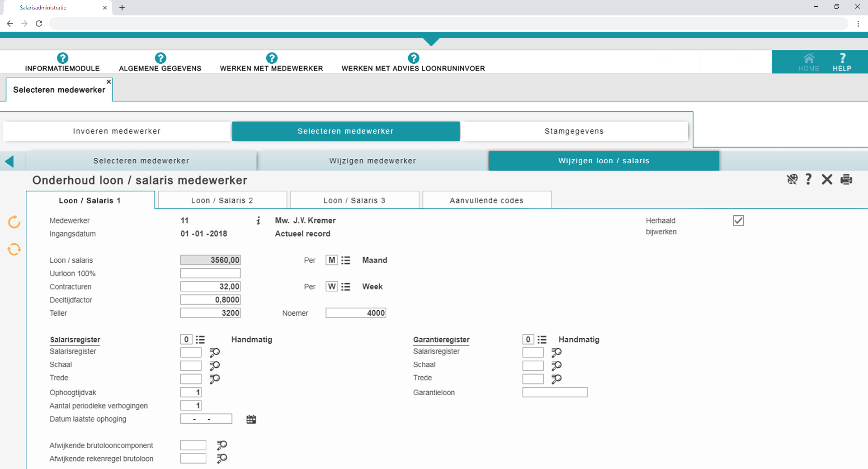Open the period list next to Week
This screenshot has height=469, width=868.
click(x=346, y=286)
